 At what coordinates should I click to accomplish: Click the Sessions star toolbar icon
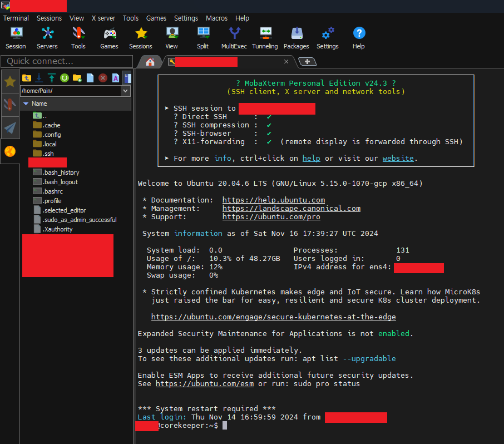click(141, 38)
